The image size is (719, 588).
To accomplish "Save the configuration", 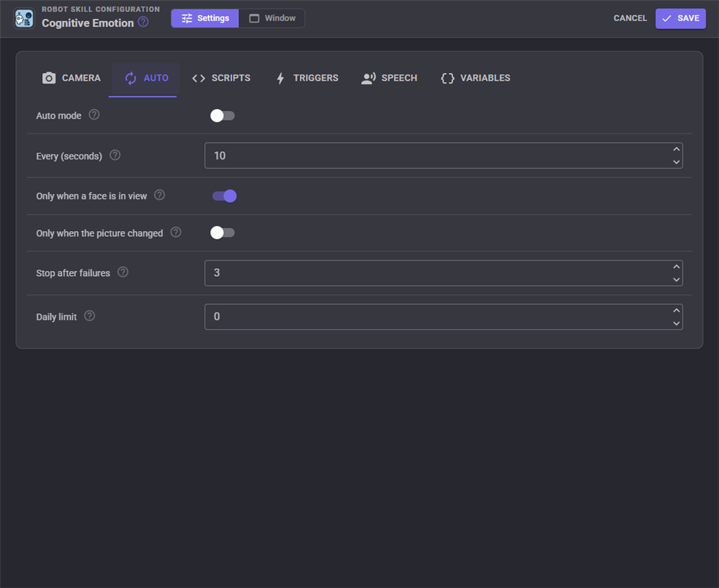I will 680,18.
